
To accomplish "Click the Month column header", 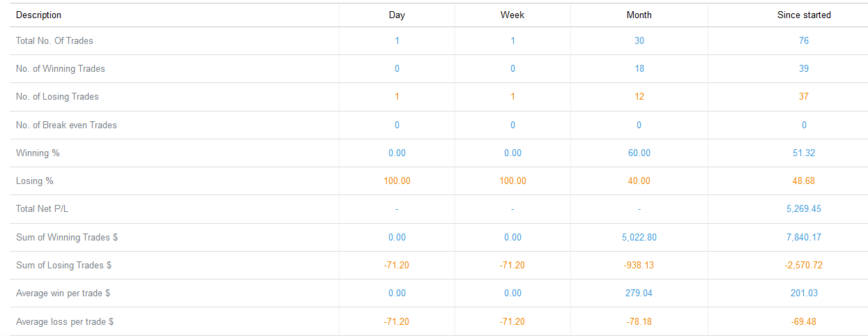I will [x=639, y=15].
